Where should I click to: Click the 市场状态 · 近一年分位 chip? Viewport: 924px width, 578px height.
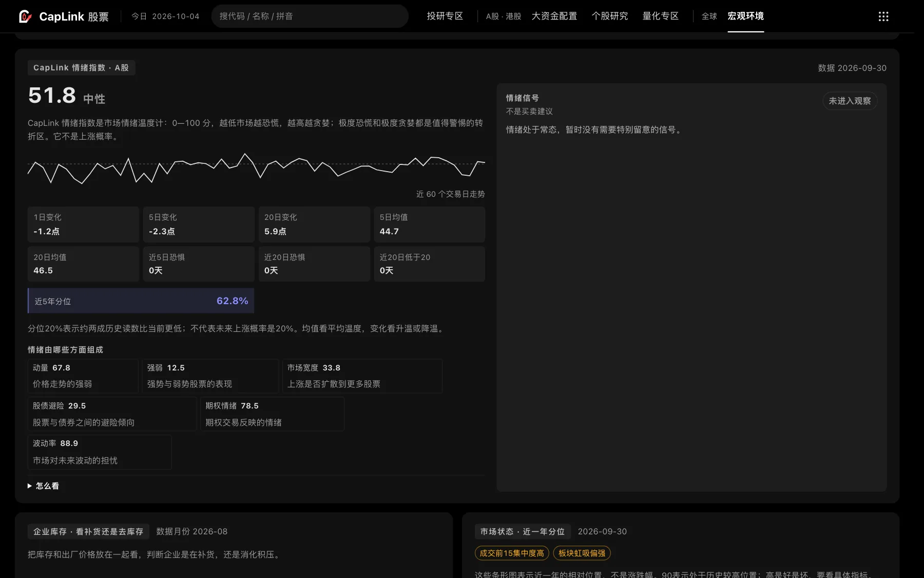[522, 531]
